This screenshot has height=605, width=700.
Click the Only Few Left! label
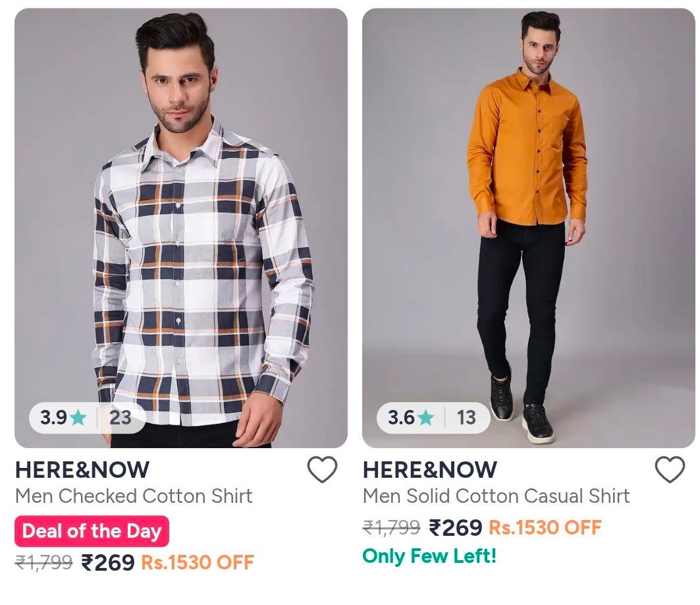429,556
